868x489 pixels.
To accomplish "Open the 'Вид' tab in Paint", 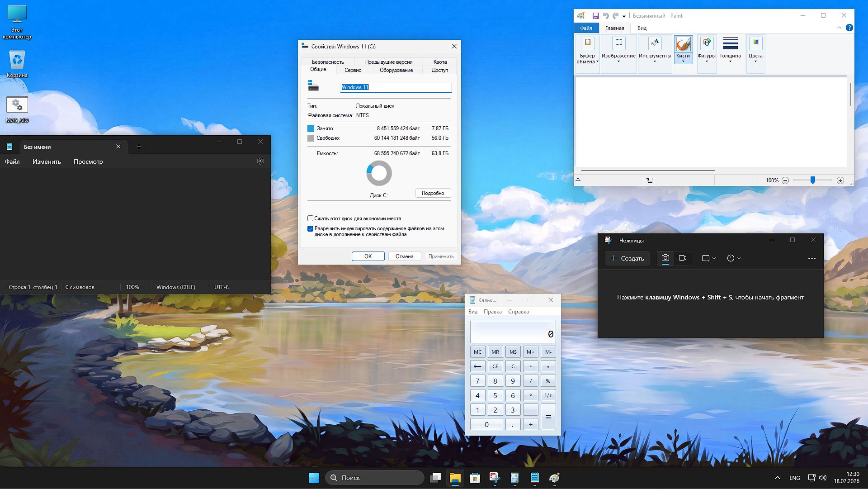I will pos(642,28).
